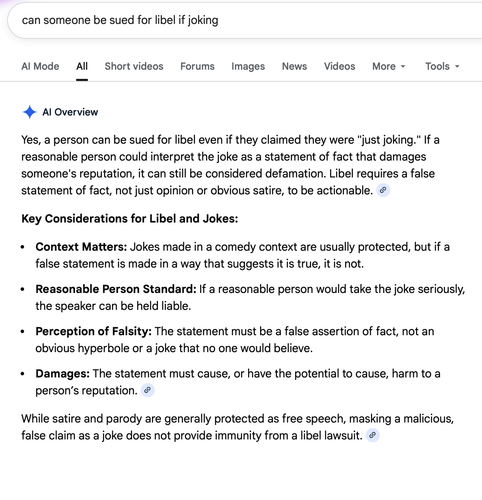Click the search query input field
Screen dimensions: 482x500
pyautogui.click(x=245, y=20)
